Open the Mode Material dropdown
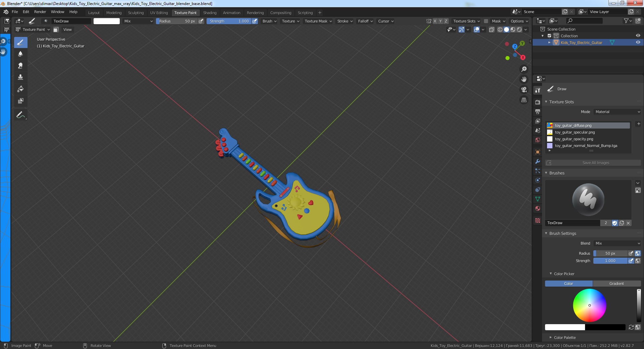Screen dimensions: 644x349 tap(617, 112)
